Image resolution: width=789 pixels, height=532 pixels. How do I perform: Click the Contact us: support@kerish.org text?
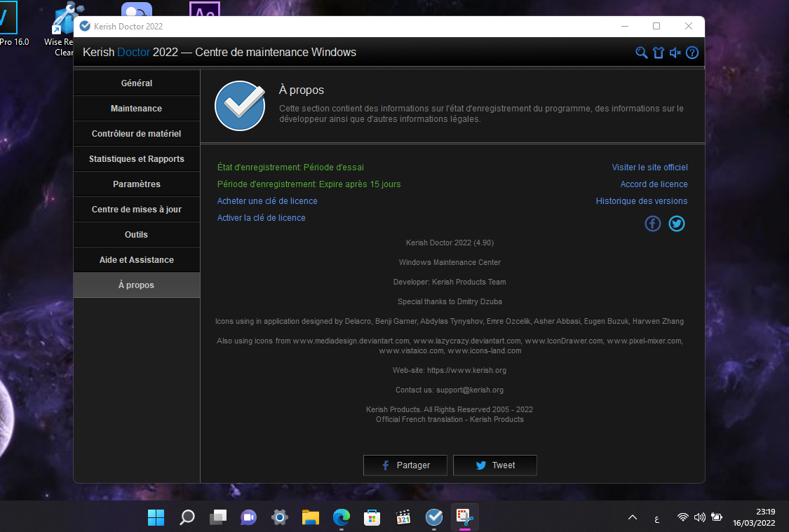pos(450,390)
